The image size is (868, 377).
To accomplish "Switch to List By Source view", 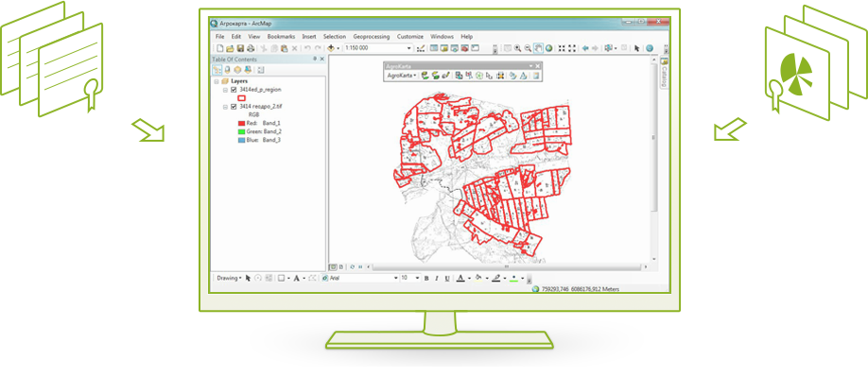I will point(227,70).
